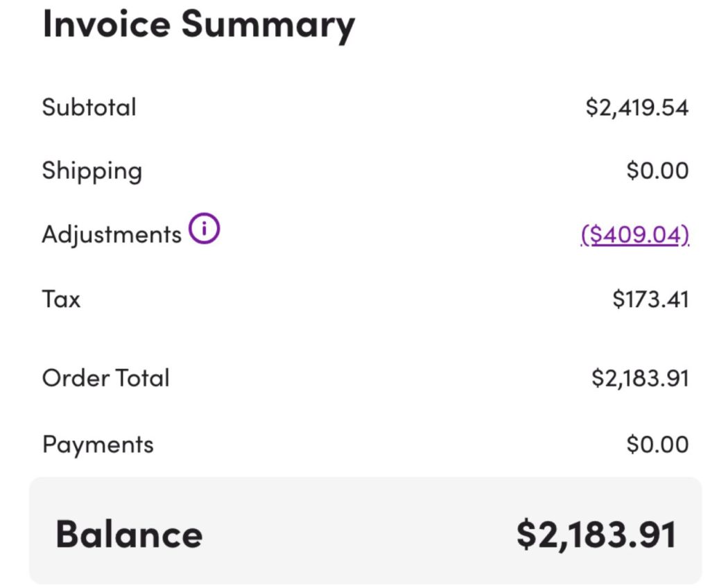Click the word Summary in the heading
710x588 pixels.
[x=268, y=24]
